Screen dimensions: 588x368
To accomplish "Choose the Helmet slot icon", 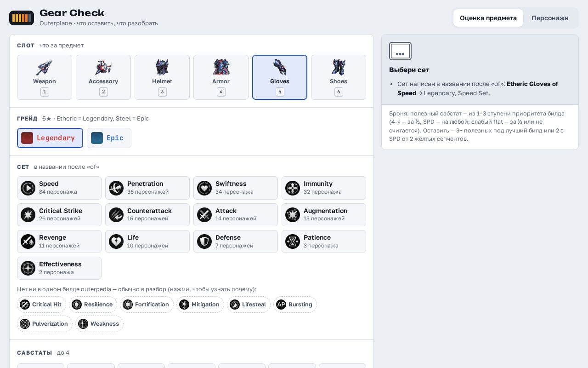I will [x=162, y=68].
